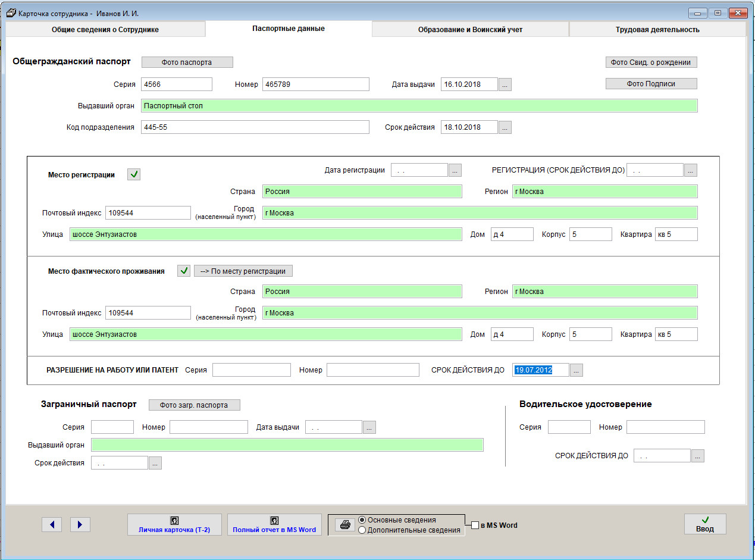Select Дополнительные сведения radio option
The height and width of the screenshot is (560, 755).
362,530
